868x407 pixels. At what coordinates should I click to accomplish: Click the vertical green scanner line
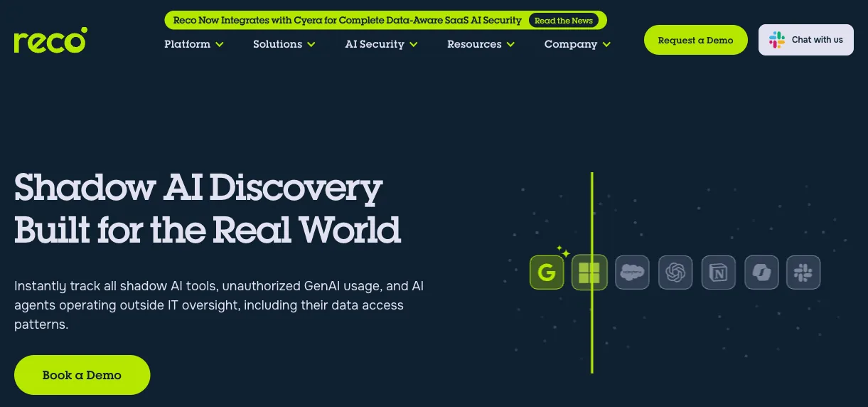[591, 273]
